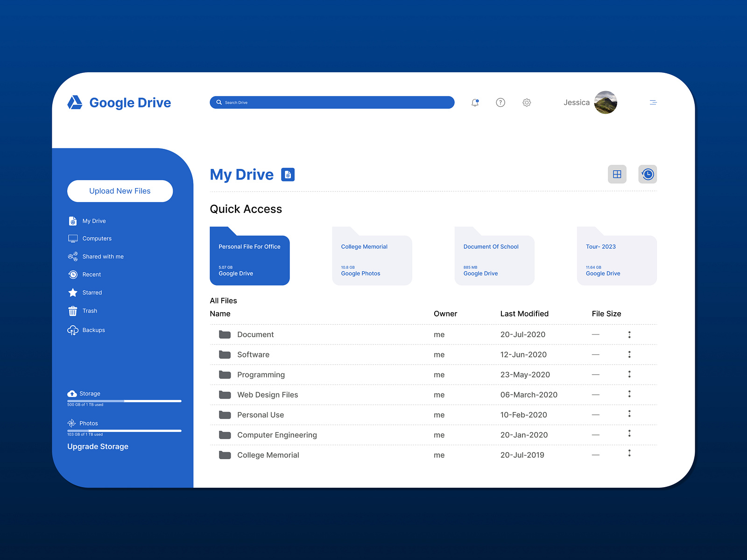This screenshot has width=747, height=560.
Task: Open the options menu for Software folder
Action: (x=629, y=355)
